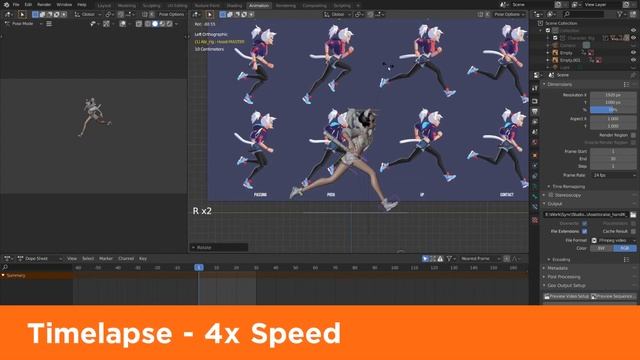This screenshot has width=640, height=360.
Task: Toggle Only Show Selected in Dope Sheet
Action: point(425,258)
